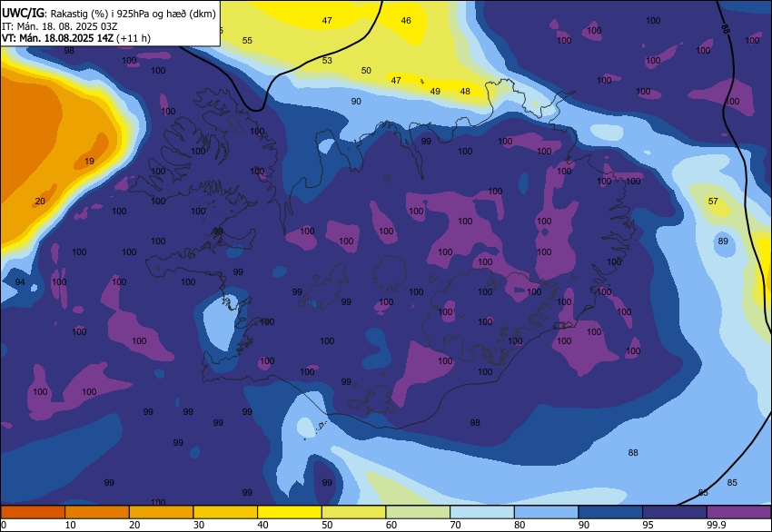
Task: Click the legend tick label 99.9
Action: click(x=717, y=525)
